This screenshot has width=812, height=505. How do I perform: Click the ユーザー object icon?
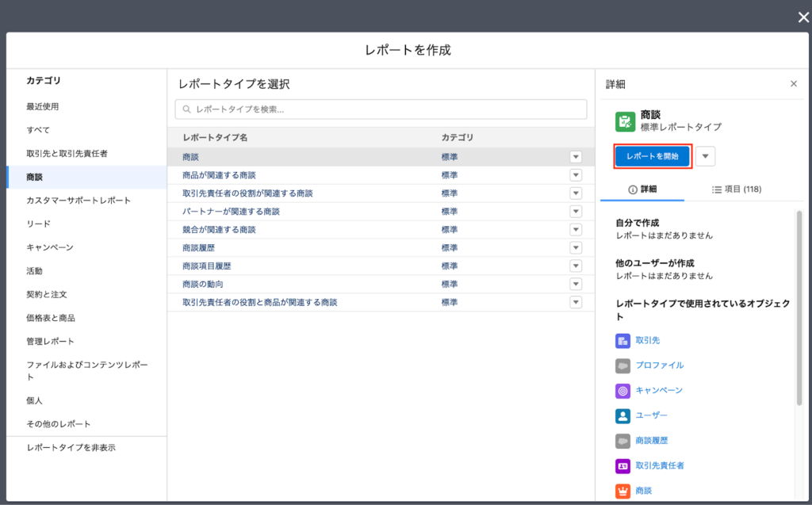(622, 416)
